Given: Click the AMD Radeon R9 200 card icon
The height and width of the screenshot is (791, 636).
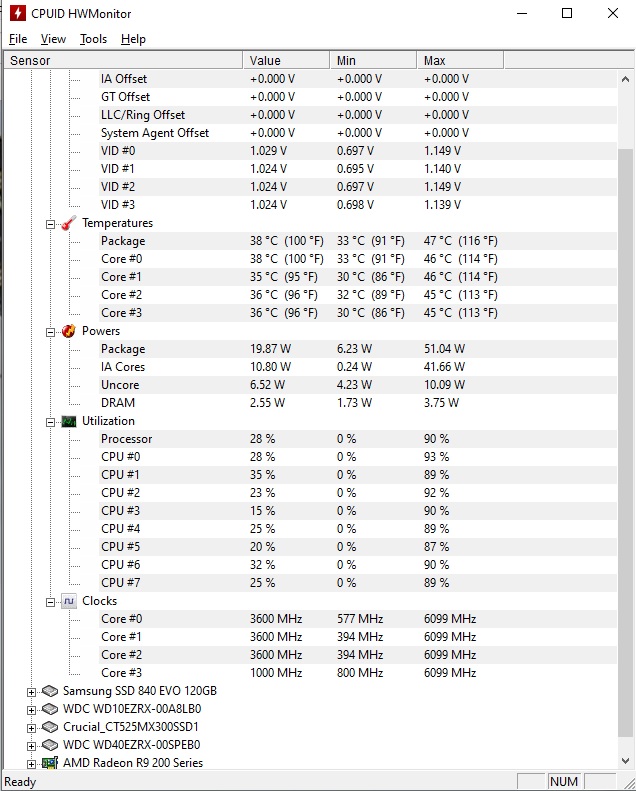Looking at the screenshot, I should click(49, 763).
